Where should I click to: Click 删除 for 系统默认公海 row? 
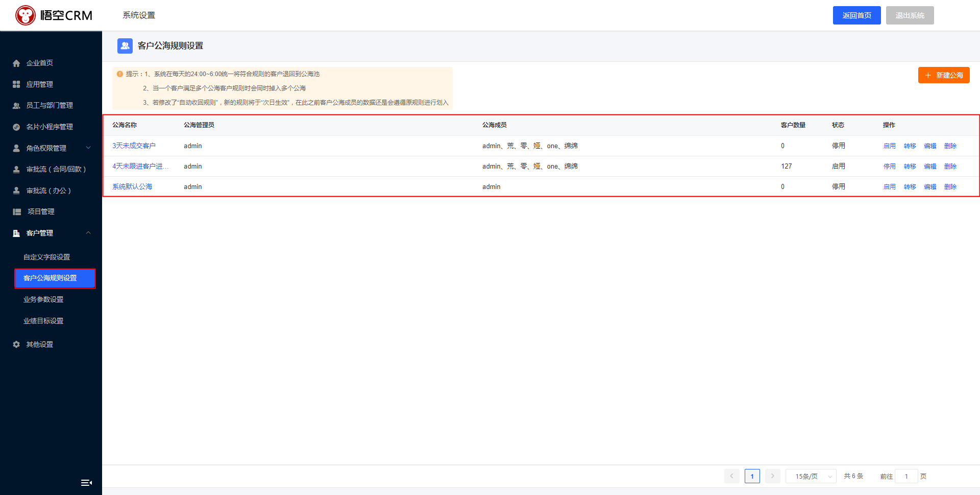[950, 187]
